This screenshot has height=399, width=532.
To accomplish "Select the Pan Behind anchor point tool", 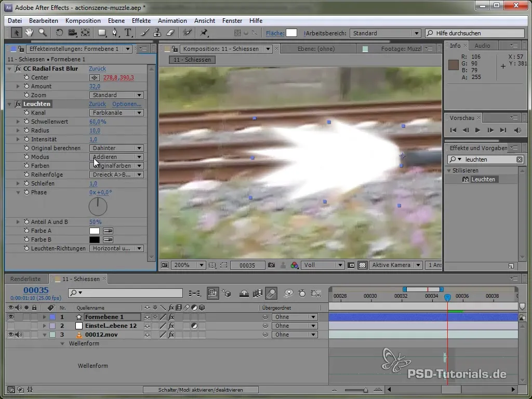I will 85,33.
